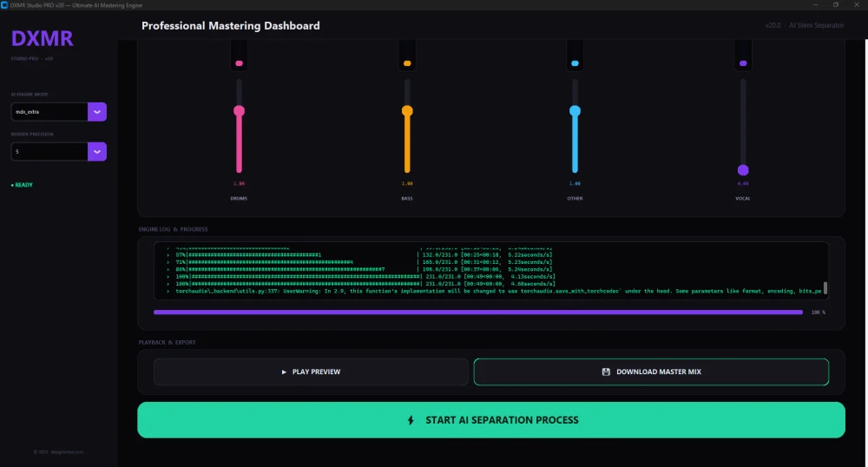Open the Render Precision dropdown arrow
Screen dimensions: 868x467
click(x=97, y=152)
